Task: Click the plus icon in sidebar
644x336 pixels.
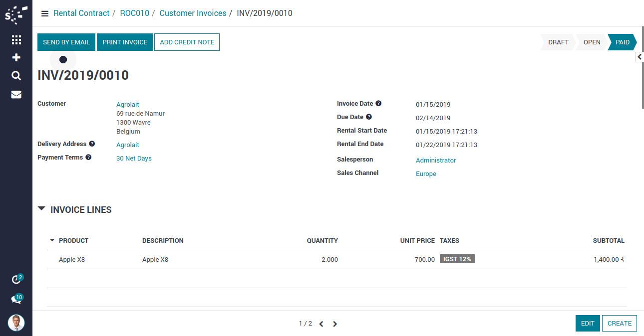Action: 16,58
